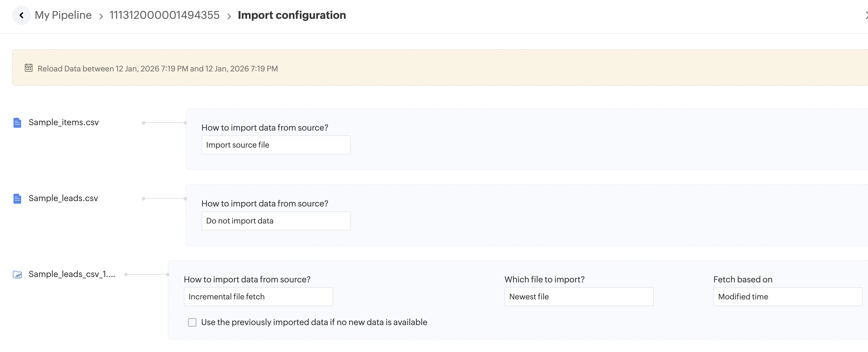
Task: Click breadcrumb chevron before Import configuration
Action: point(229,16)
